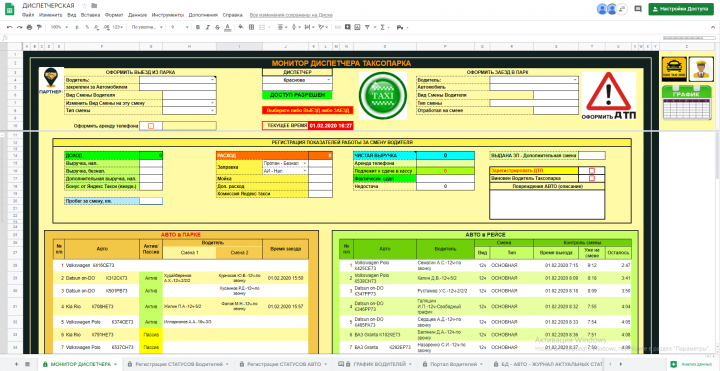Apply italic formatting to the cell
The height and width of the screenshot is (371, 720).
(208, 27)
